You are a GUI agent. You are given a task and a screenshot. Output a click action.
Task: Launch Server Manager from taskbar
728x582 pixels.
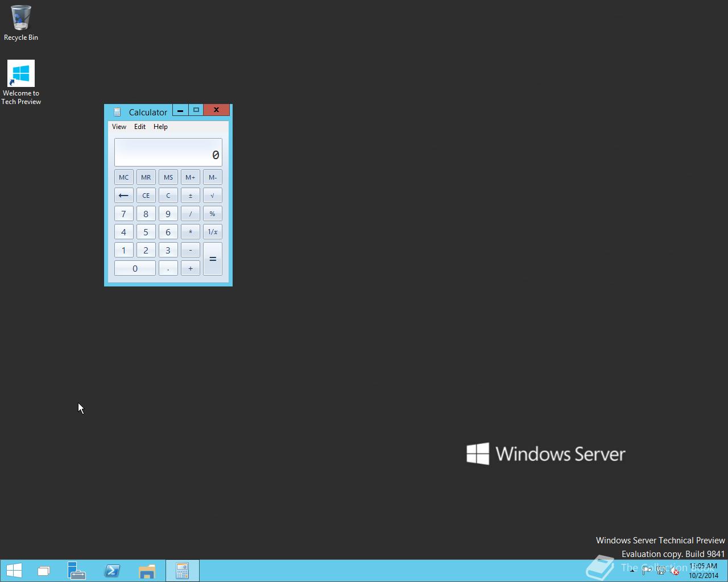pos(76,571)
